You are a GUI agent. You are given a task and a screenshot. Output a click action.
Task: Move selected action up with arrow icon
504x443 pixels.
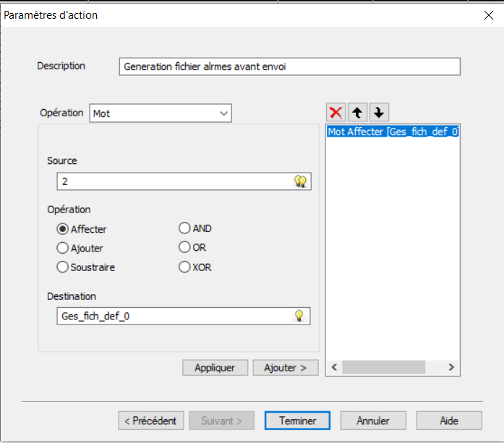[x=358, y=112]
